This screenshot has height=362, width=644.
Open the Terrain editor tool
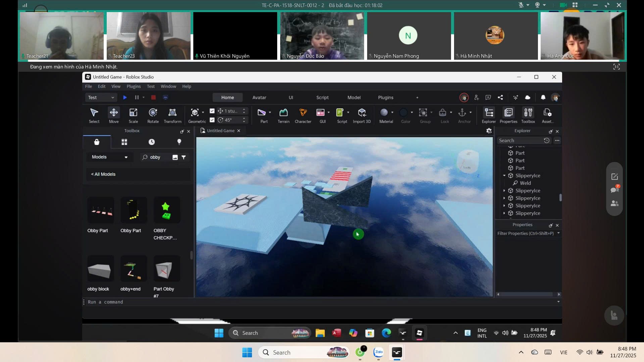[x=283, y=115]
